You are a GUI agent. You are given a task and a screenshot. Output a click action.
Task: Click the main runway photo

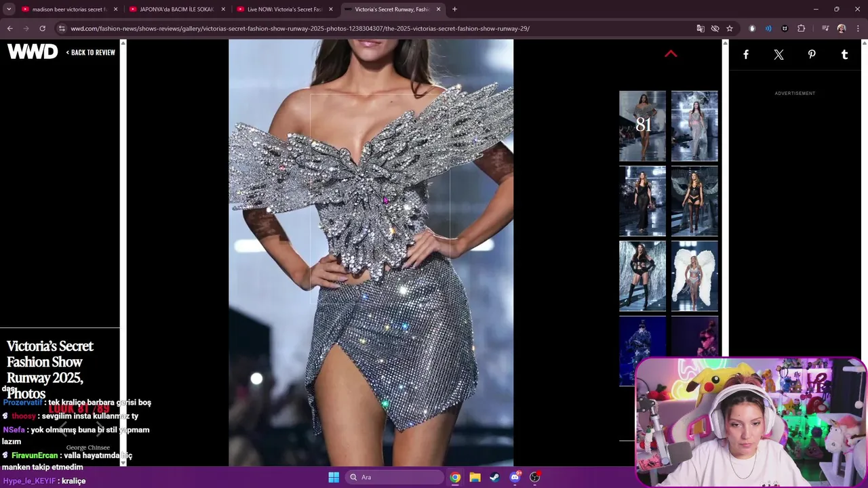point(371,253)
